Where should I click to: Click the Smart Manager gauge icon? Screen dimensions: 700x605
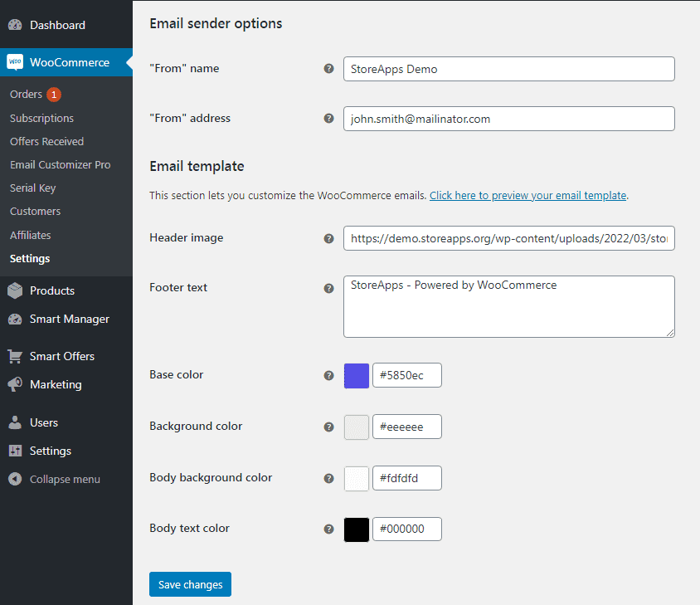pos(15,319)
